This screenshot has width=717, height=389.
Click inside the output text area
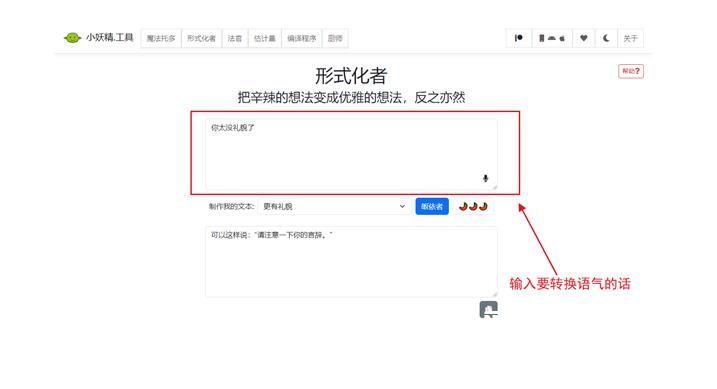tap(351, 261)
